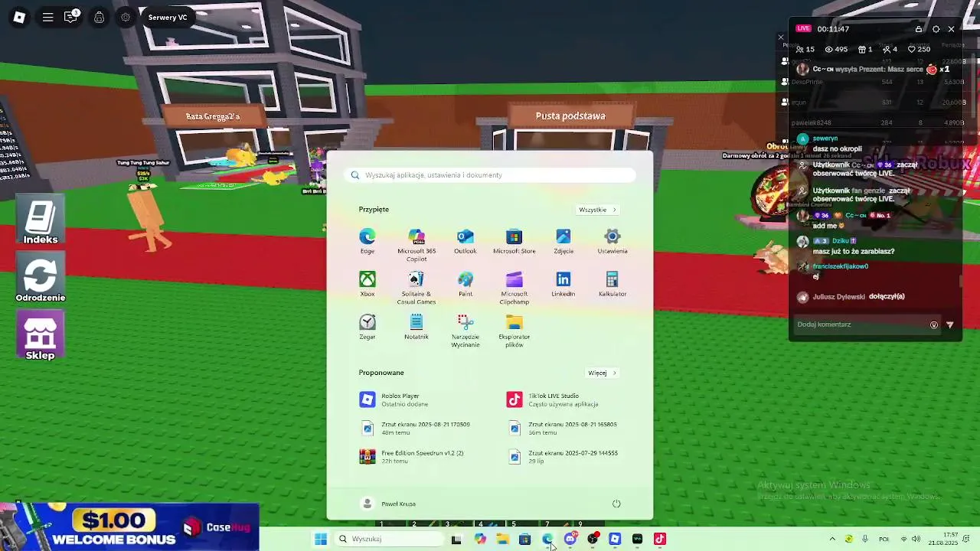Launch Notatnik notepad
The image size is (980, 551).
tap(416, 327)
